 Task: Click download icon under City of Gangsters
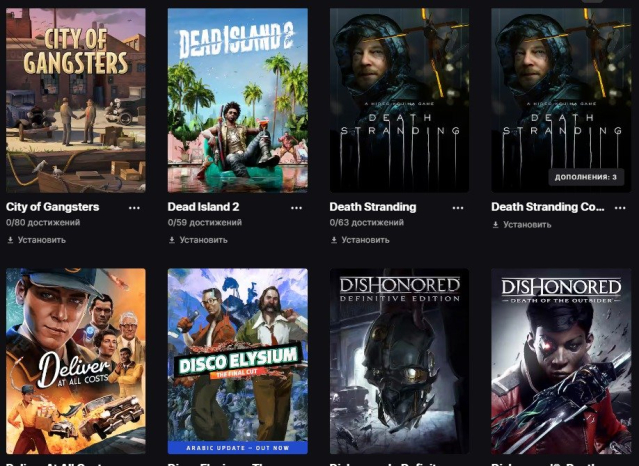[x=10, y=240]
